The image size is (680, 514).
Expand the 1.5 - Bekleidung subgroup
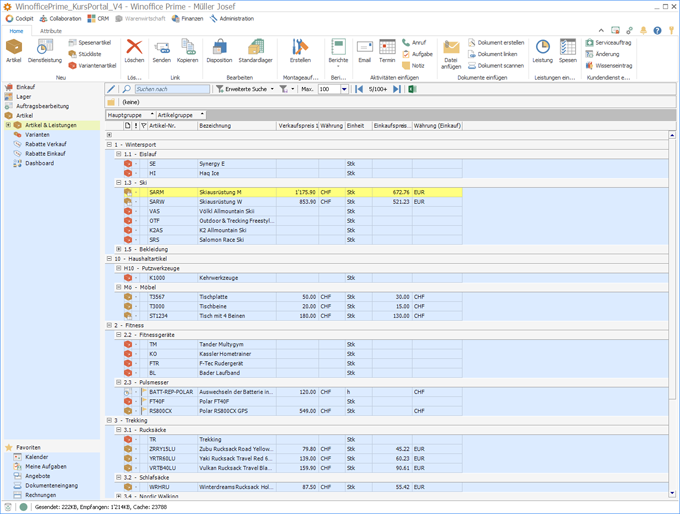tap(118, 249)
